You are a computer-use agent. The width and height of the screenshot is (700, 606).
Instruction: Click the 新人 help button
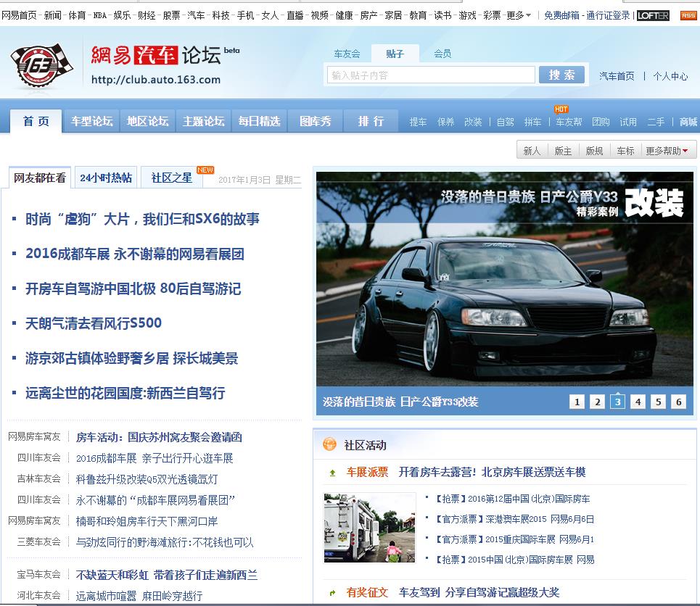pos(532,151)
